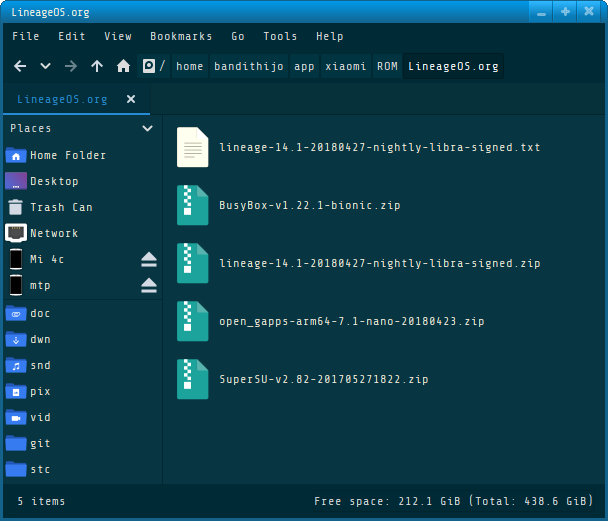Navigate to xiaomi in path bar
This screenshot has width=608, height=521.
pyautogui.click(x=344, y=66)
